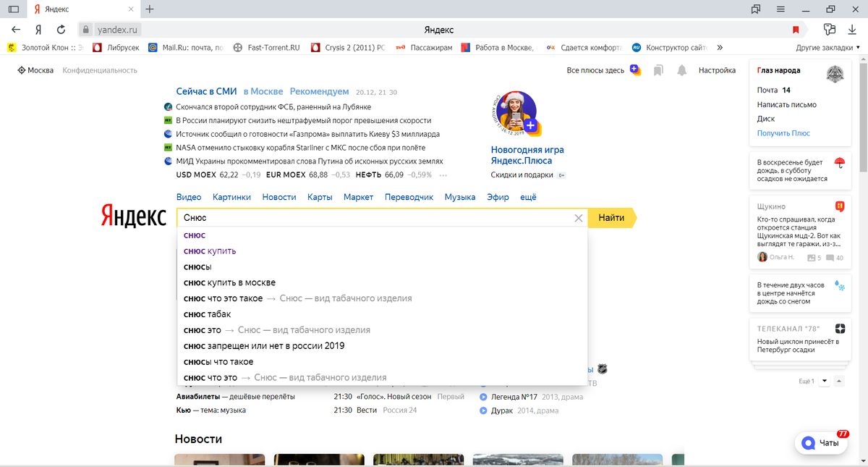The height and width of the screenshot is (467, 868).
Task: Open the Crysis 2 (2011) bookmark
Action: point(347,48)
